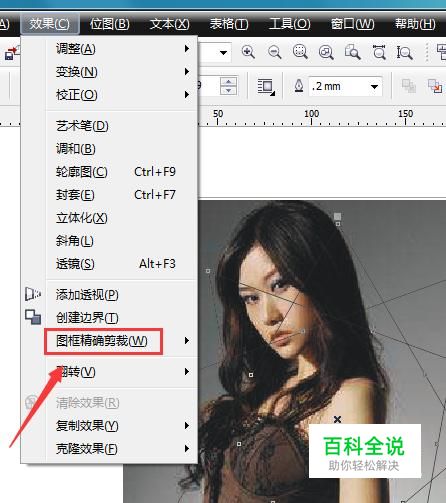Open the 帮助(H) menu
This screenshot has height=503, width=446.
point(415,24)
